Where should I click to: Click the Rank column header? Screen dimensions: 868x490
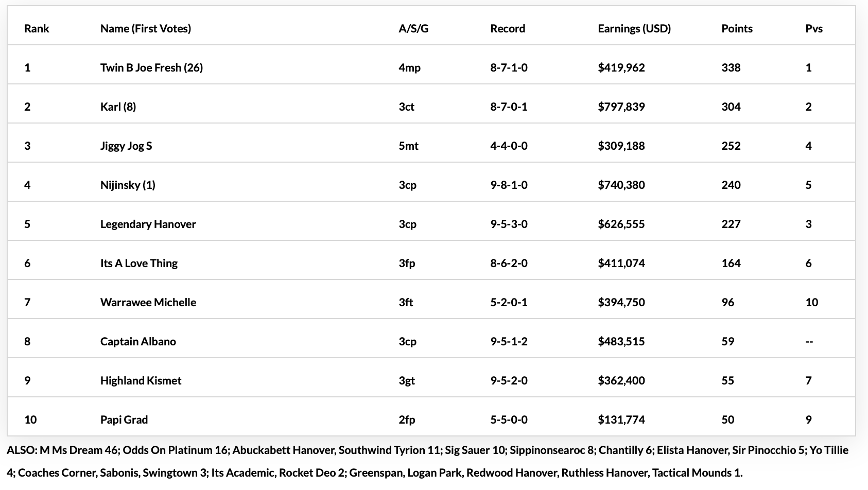click(37, 28)
